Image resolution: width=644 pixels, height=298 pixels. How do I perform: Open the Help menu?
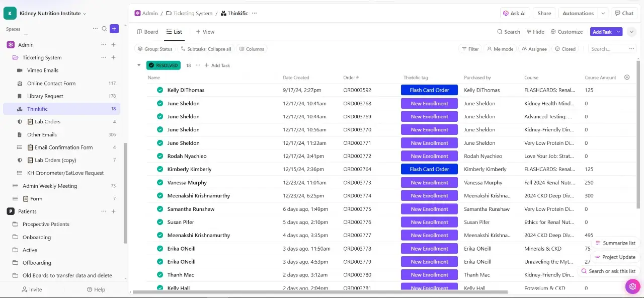pyautogui.click(x=96, y=289)
